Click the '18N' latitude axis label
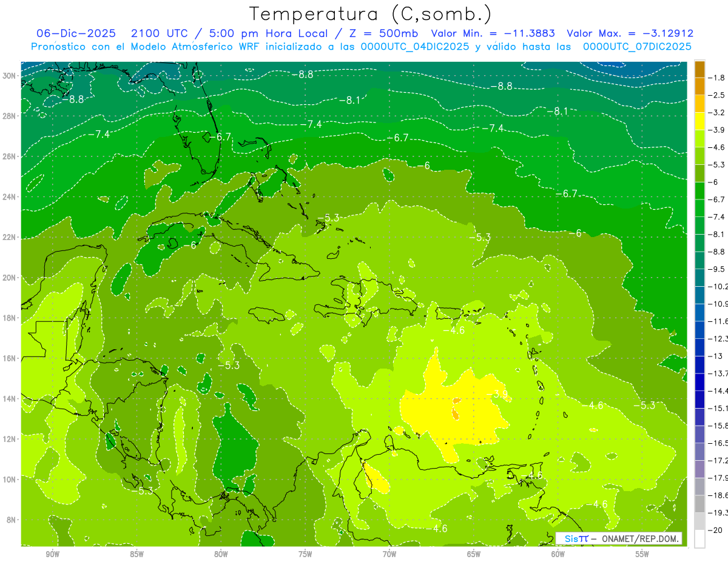This screenshot has height=562, width=728. coord(9,318)
